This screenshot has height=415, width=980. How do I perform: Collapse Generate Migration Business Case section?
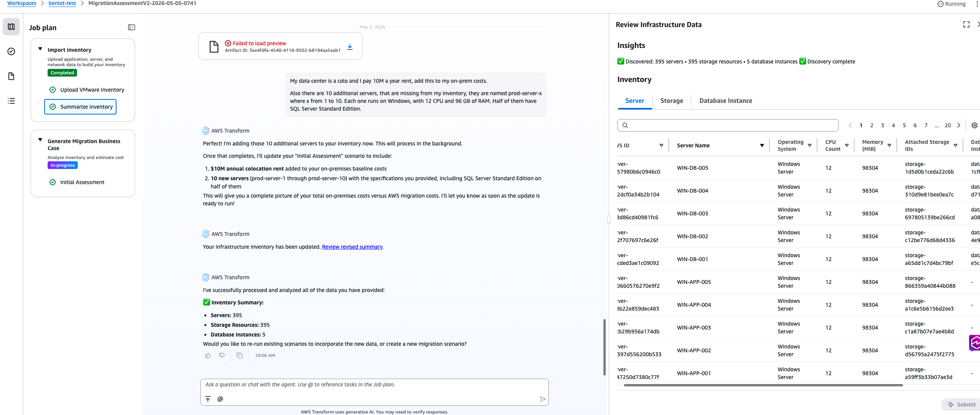pyautogui.click(x=40, y=140)
